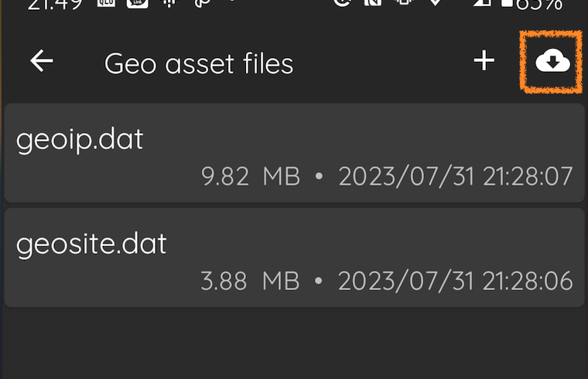Tap the Link notification icon
This screenshot has height=379, width=588.
click(x=138, y=3)
